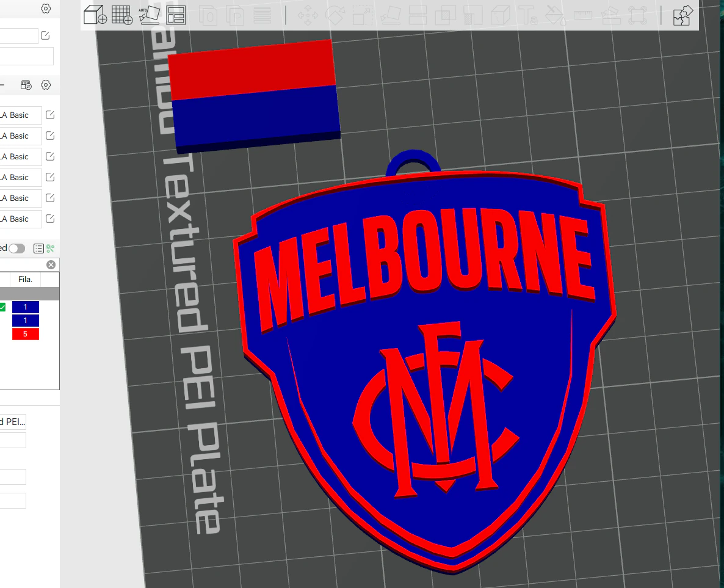The height and width of the screenshot is (588, 724).
Task: Open filament section settings gear
Action: [x=46, y=85]
